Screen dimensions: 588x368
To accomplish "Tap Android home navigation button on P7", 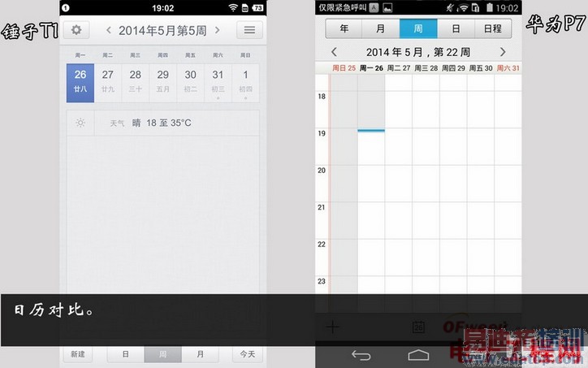I will (418, 355).
